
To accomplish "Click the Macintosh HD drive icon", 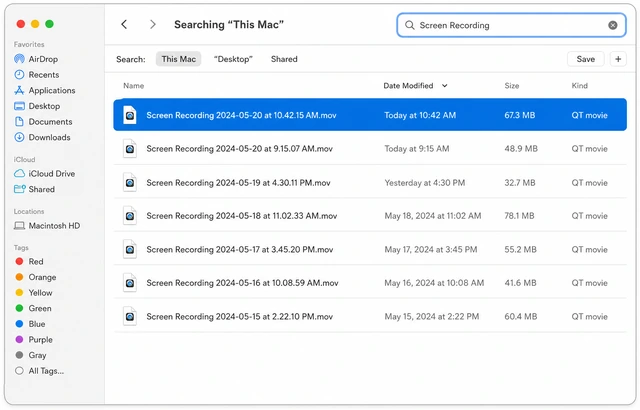I will [x=19, y=226].
